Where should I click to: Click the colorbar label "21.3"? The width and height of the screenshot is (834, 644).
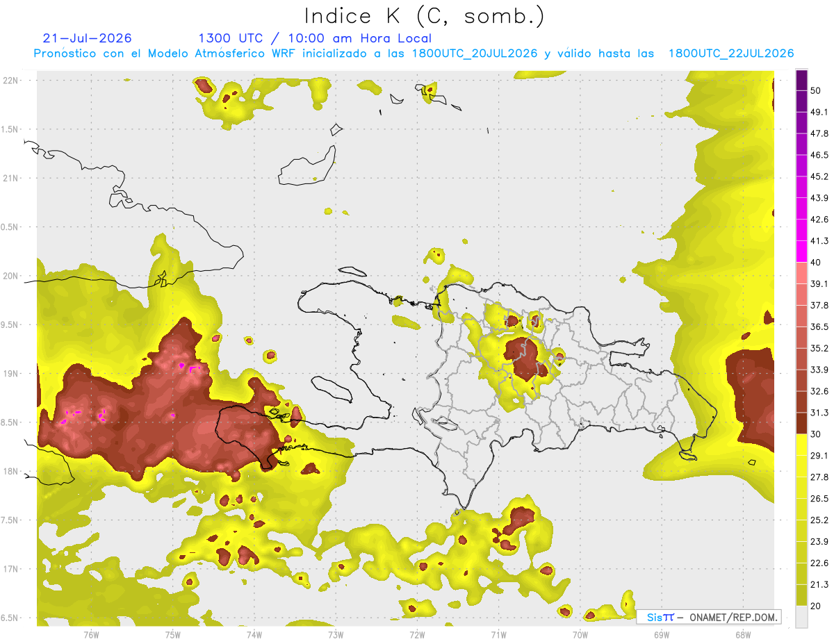[x=819, y=585]
